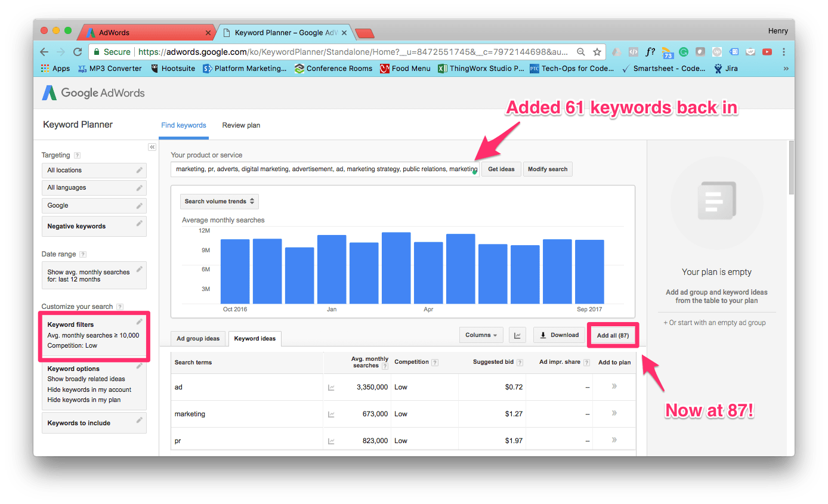Open the Search volume trends dropdown
Image resolution: width=828 pixels, height=504 pixels.
[220, 202]
